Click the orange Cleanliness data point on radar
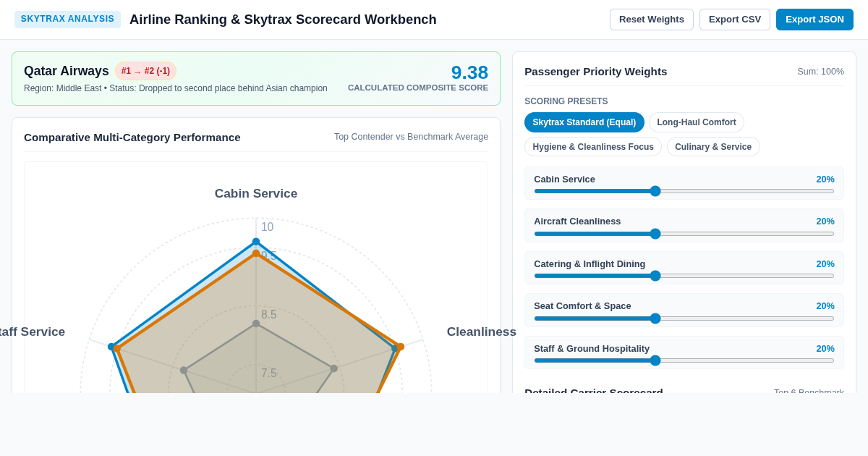Image resolution: width=868 pixels, height=456 pixels. click(401, 347)
